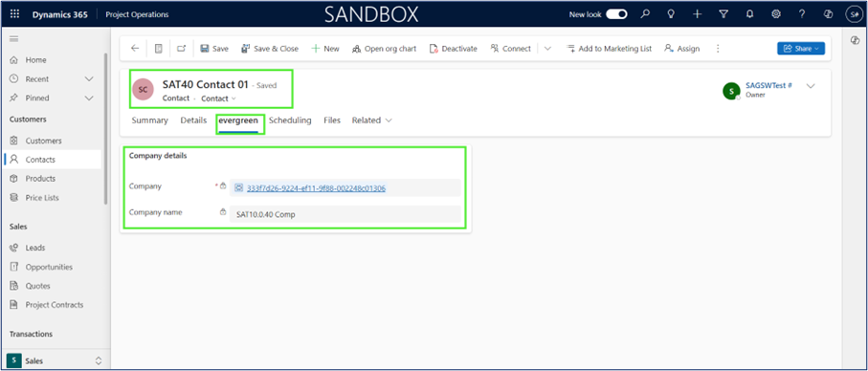Screen dimensions: 868x371
Task: Open Project Contracts in sidebar
Action: pyautogui.click(x=55, y=305)
